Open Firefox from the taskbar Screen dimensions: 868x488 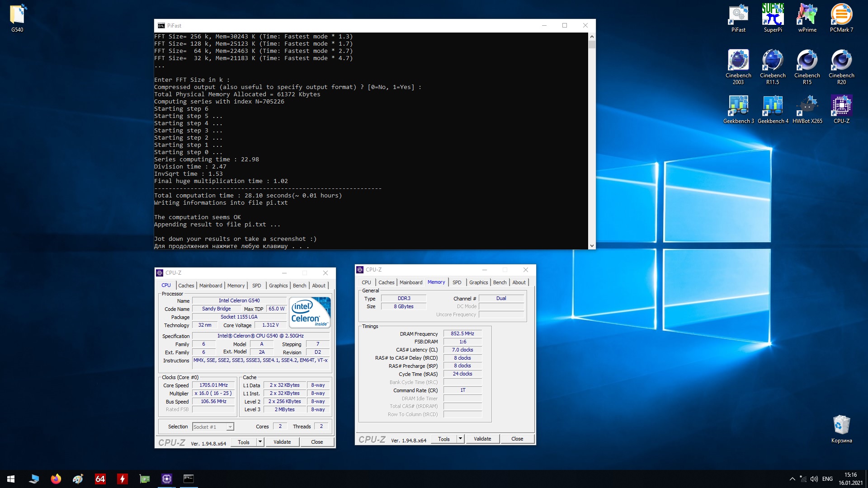56,479
